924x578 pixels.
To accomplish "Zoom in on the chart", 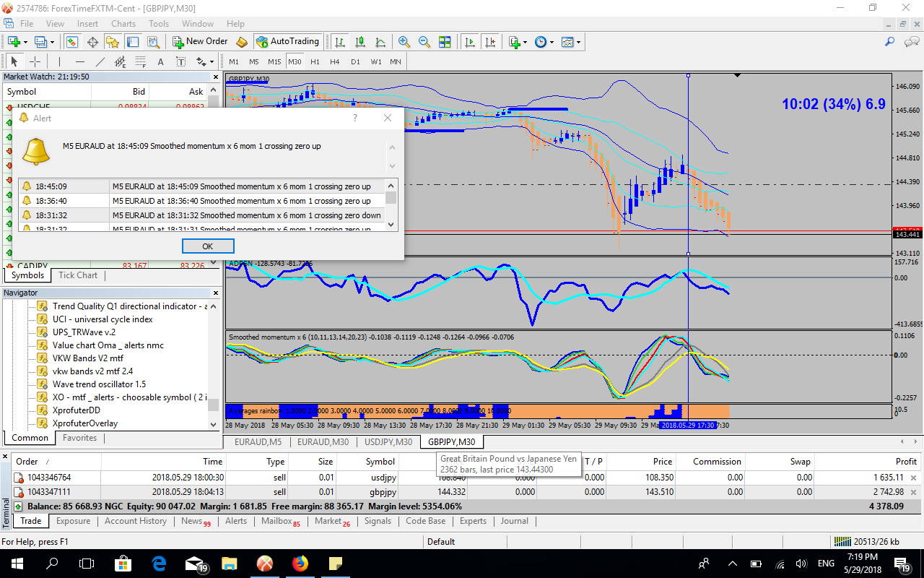I will (x=404, y=42).
